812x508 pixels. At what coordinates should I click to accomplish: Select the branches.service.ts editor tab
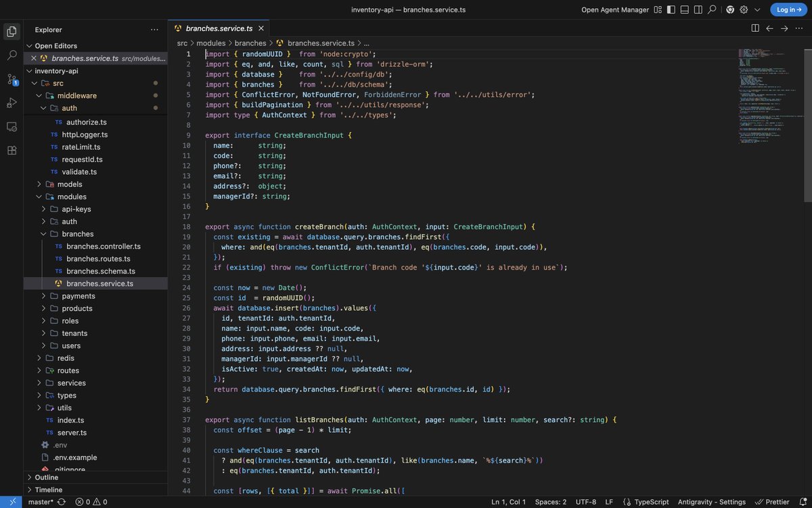click(x=219, y=28)
